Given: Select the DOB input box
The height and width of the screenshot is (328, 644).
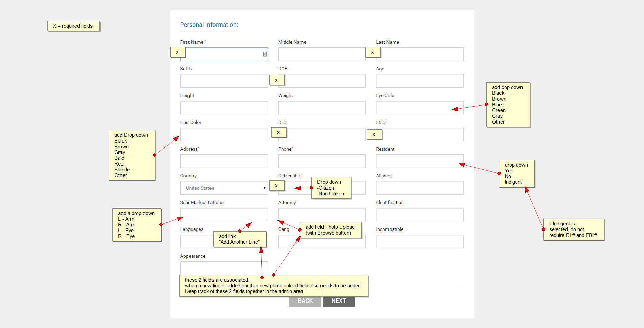Looking at the screenshot, I should tap(322, 81).
